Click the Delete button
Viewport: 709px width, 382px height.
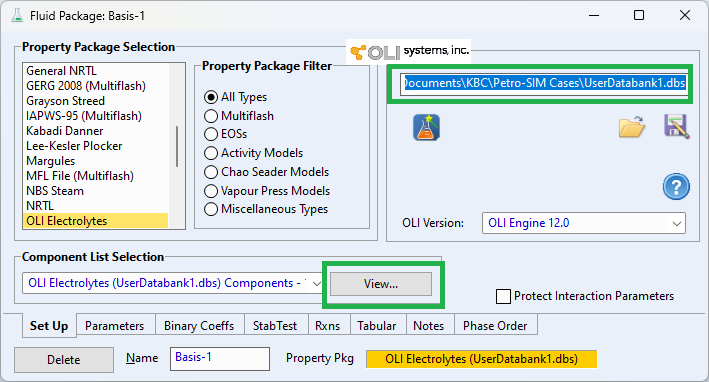pyautogui.click(x=64, y=360)
